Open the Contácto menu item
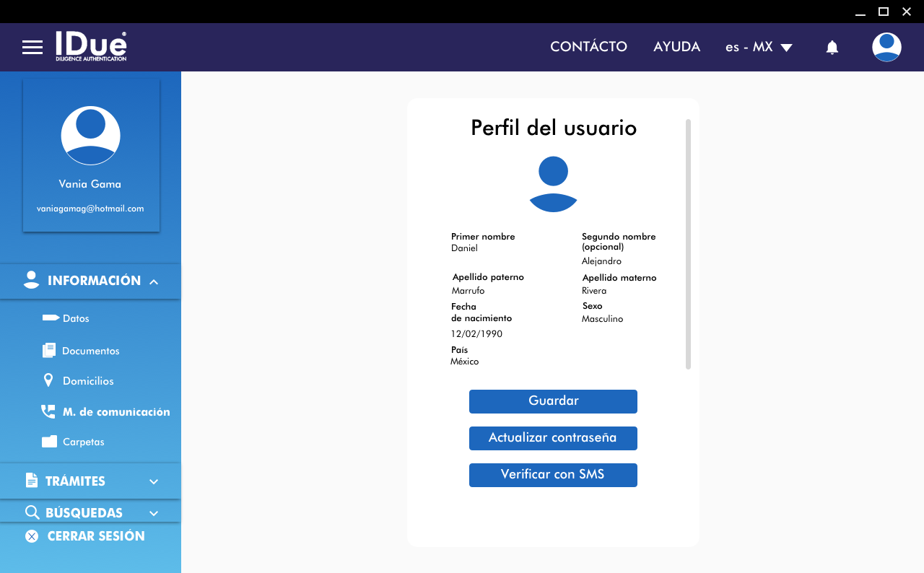The image size is (924, 573). tap(588, 47)
